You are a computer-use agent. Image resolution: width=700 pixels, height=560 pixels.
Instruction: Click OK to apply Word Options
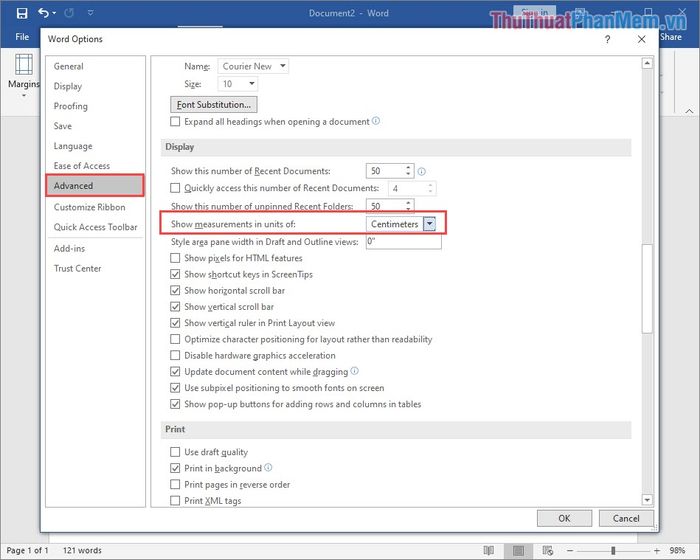click(564, 518)
